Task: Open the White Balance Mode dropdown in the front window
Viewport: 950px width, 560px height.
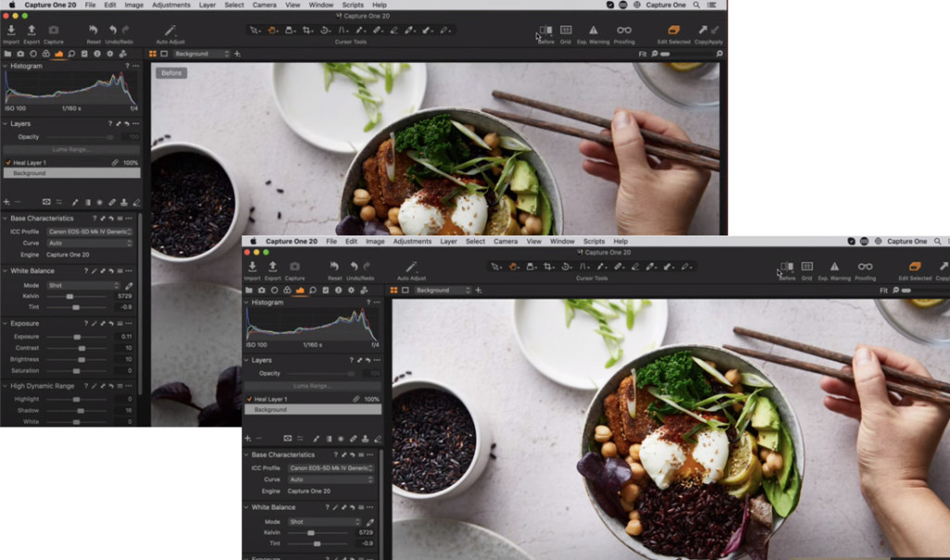Action: click(324, 522)
